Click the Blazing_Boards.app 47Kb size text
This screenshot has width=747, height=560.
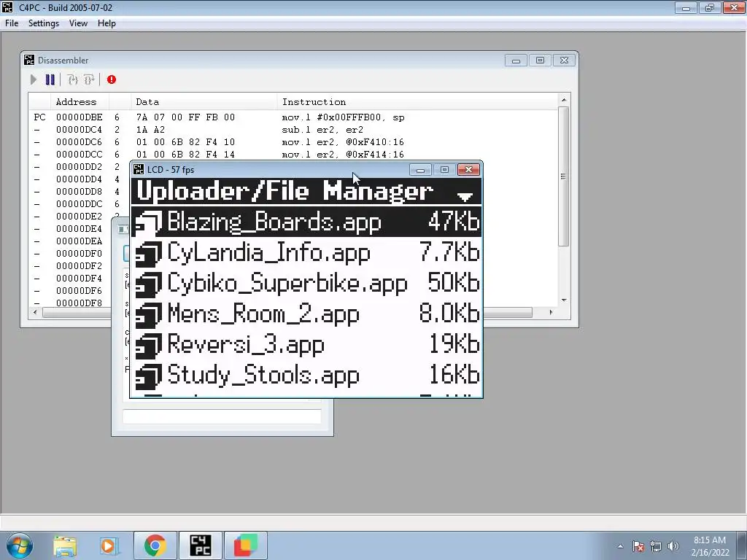[x=453, y=222]
